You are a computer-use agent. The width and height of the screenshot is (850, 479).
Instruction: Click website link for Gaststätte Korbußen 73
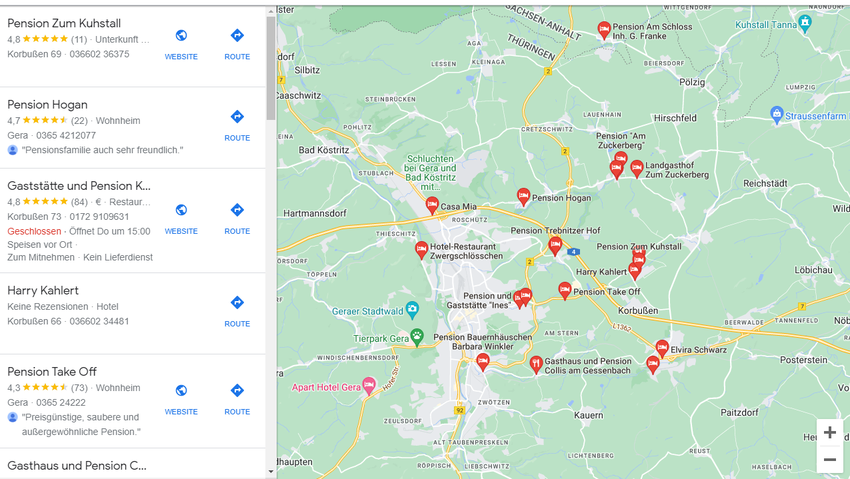click(x=181, y=219)
